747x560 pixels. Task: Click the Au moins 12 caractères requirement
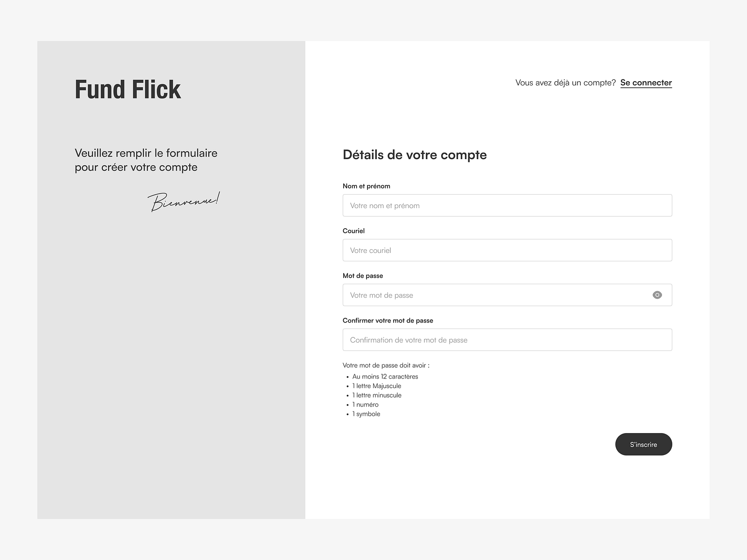pos(385,376)
